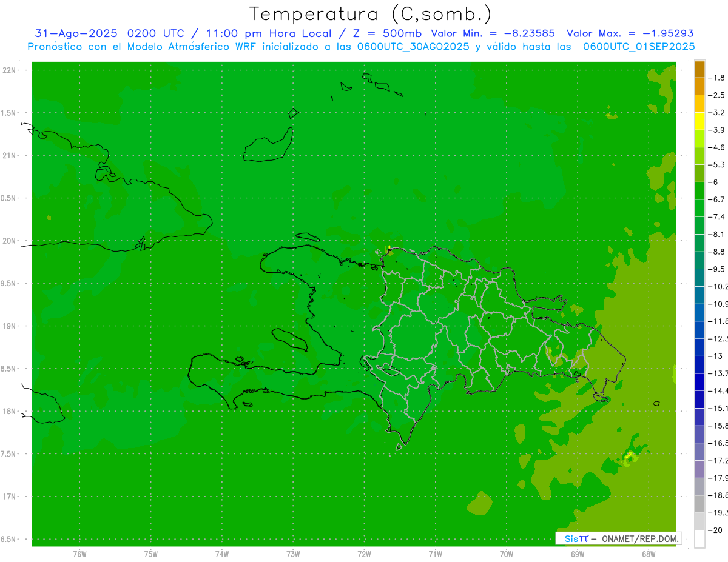The width and height of the screenshot is (728, 562).
Task: Click the '-1.8' colorbar value
Action: click(x=718, y=78)
